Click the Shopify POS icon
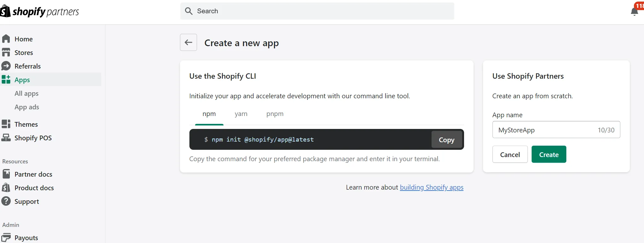 [6, 138]
